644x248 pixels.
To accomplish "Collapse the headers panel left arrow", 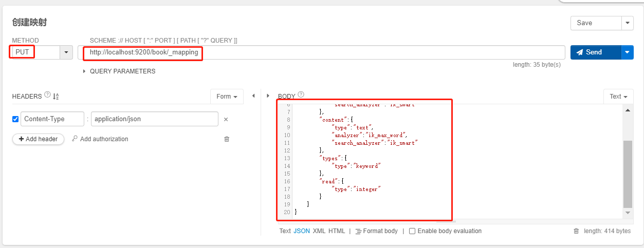I will (253, 96).
